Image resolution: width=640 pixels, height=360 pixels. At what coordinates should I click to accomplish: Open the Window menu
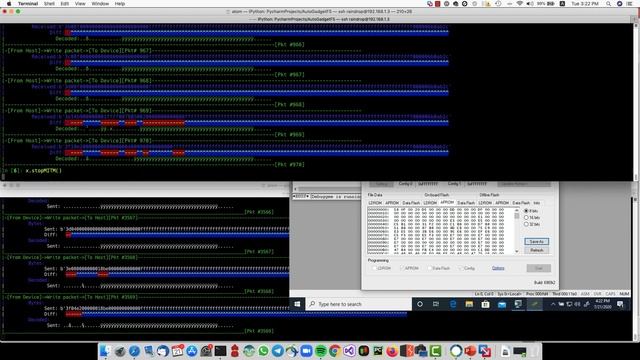pos(100,4)
